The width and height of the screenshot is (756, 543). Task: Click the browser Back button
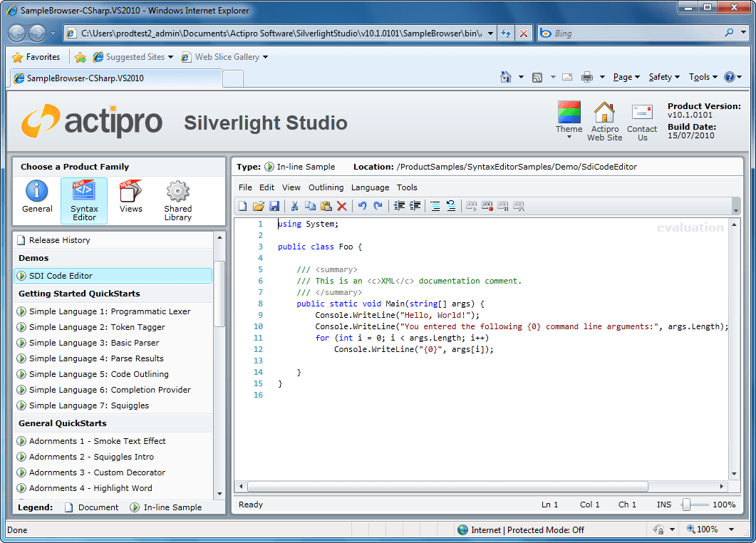coord(16,33)
